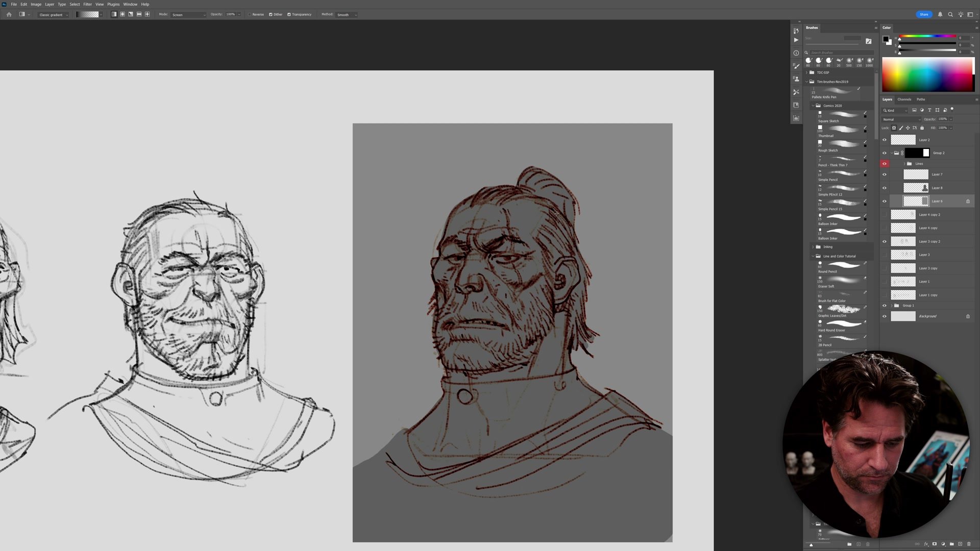Open the Clone Source panel icon
Viewport: 980px width, 551px height.
(x=796, y=79)
